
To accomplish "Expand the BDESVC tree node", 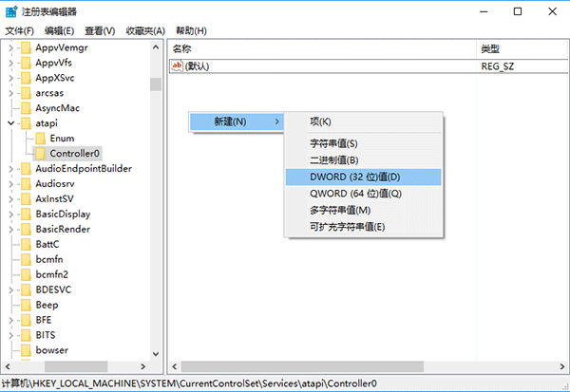I will click(x=10, y=290).
